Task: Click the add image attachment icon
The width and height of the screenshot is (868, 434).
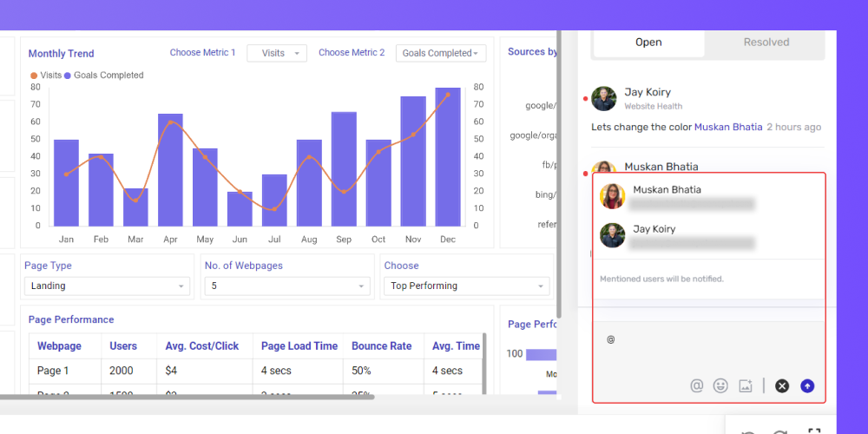Action: 746,386
